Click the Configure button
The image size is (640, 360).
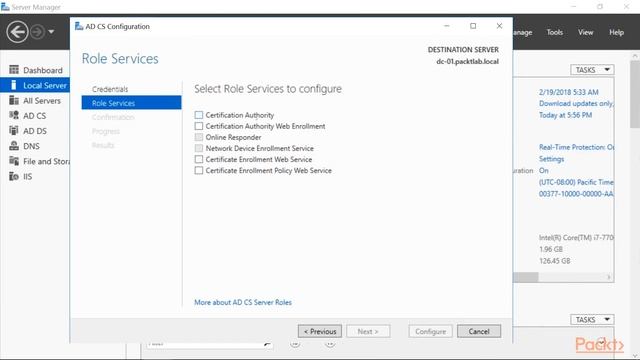(430, 331)
